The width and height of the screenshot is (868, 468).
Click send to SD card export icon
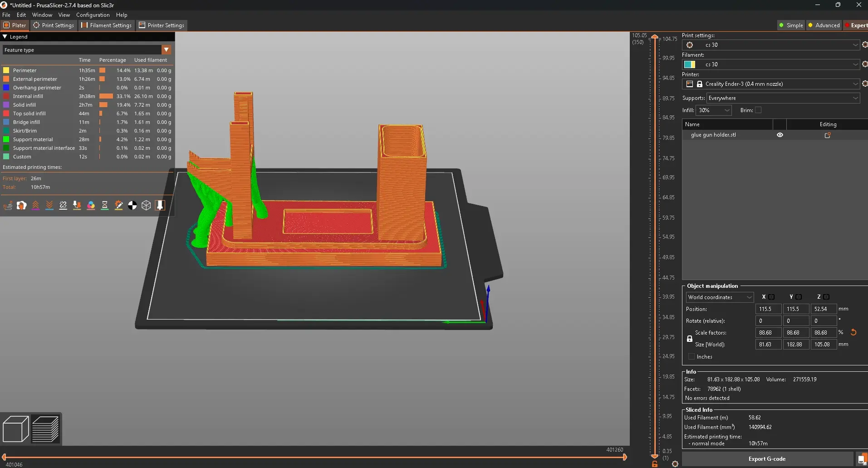(862, 459)
